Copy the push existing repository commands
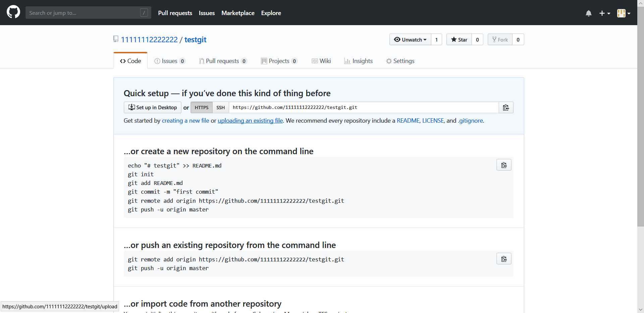Image resolution: width=644 pixels, height=313 pixels. (x=504, y=259)
